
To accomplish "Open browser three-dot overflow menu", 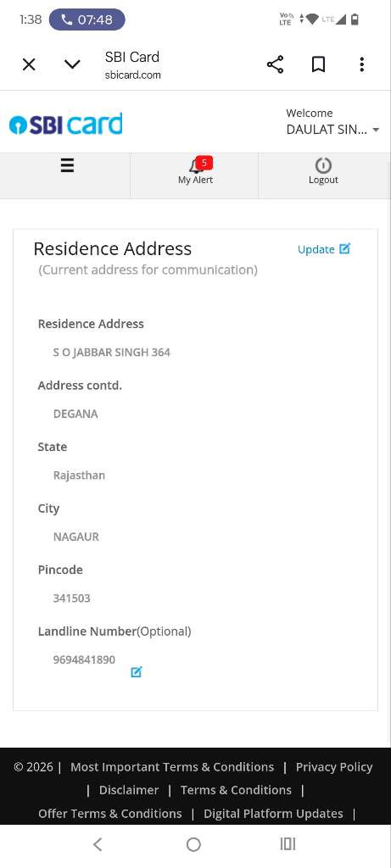I will (361, 64).
